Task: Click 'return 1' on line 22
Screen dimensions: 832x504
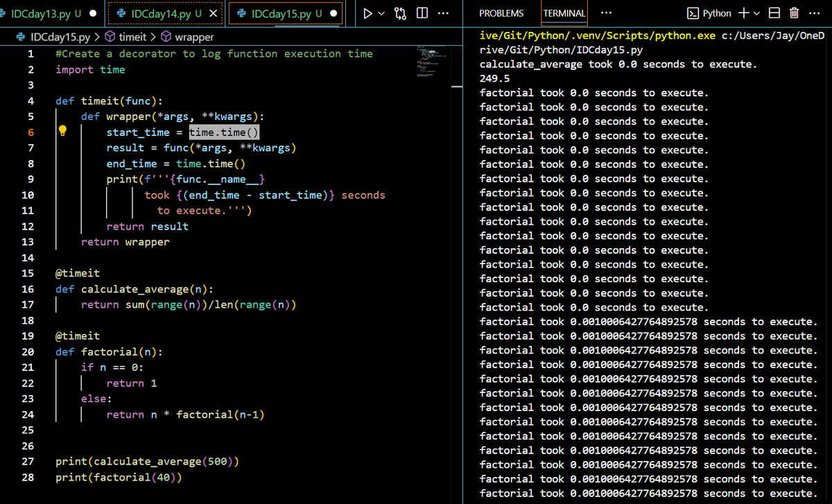Action: click(132, 383)
